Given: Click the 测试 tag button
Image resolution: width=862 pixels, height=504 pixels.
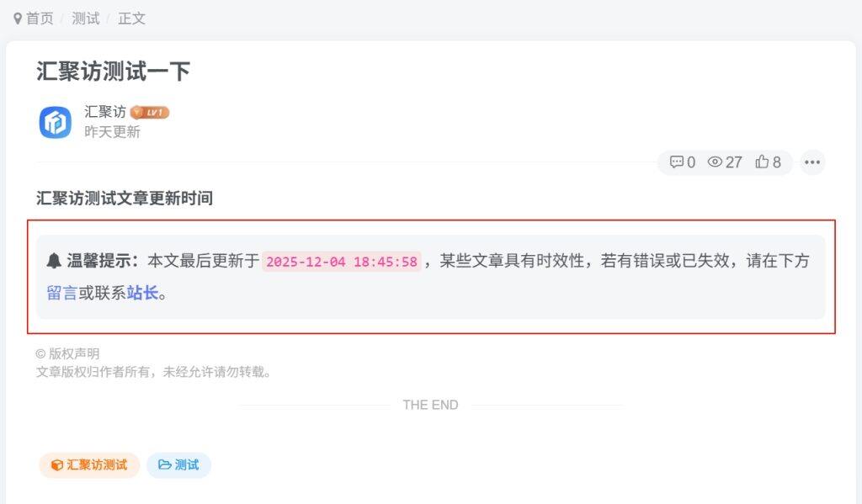Looking at the screenshot, I should tap(180, 464).
